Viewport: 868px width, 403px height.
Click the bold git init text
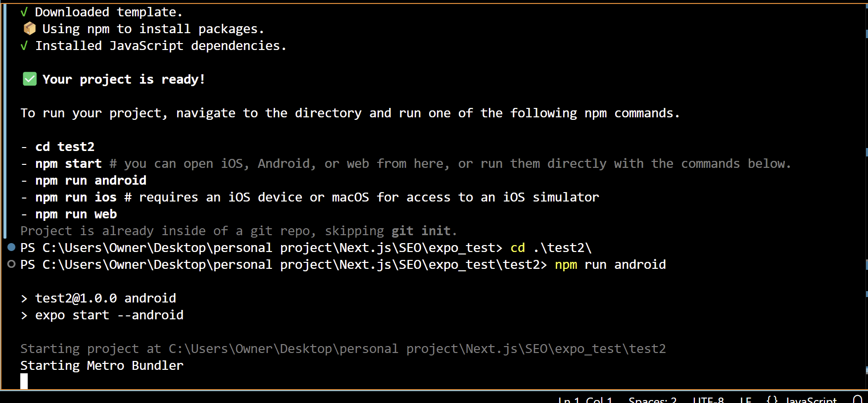421,231
